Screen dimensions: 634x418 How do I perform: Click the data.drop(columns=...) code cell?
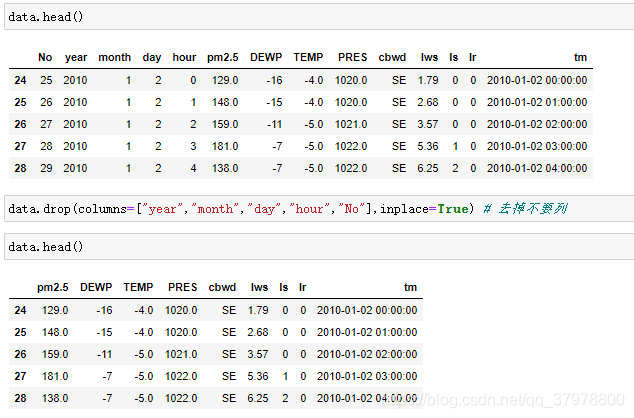click(319, 209)
